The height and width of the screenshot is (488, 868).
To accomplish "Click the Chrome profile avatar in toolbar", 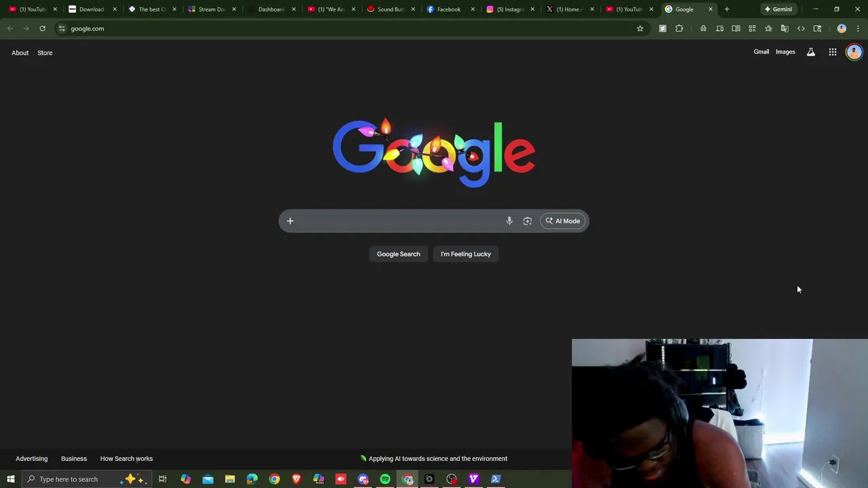I will click(x=842, y=28).
